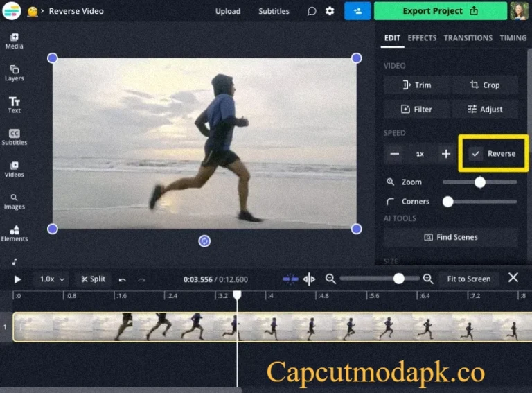
Task: Toggle the timeline snapping icon
Action: (290, 279)
